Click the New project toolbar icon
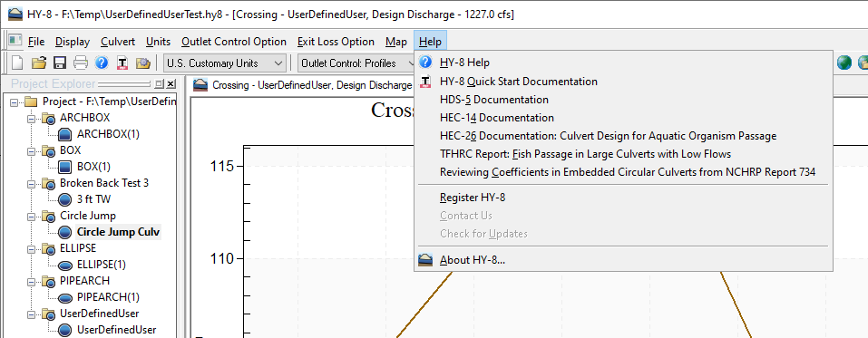The width and height of the screenshot is (868, 338). [x=17, y=63]
